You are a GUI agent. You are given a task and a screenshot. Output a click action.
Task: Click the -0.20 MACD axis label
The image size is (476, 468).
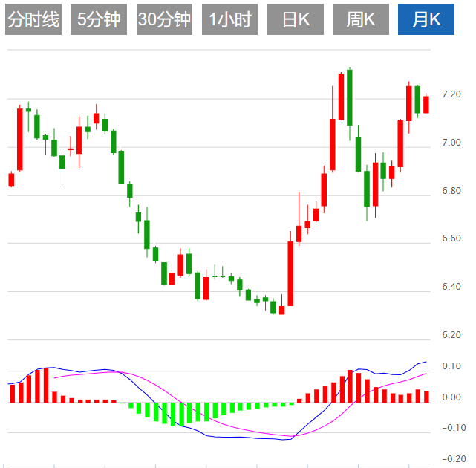click(451, 458)
